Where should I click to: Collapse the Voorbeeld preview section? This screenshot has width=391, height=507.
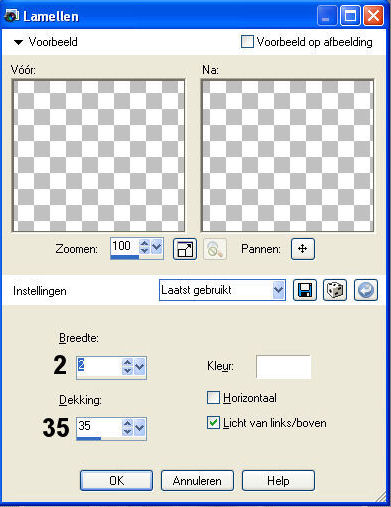pyautogui.click(x=18, y=42)
